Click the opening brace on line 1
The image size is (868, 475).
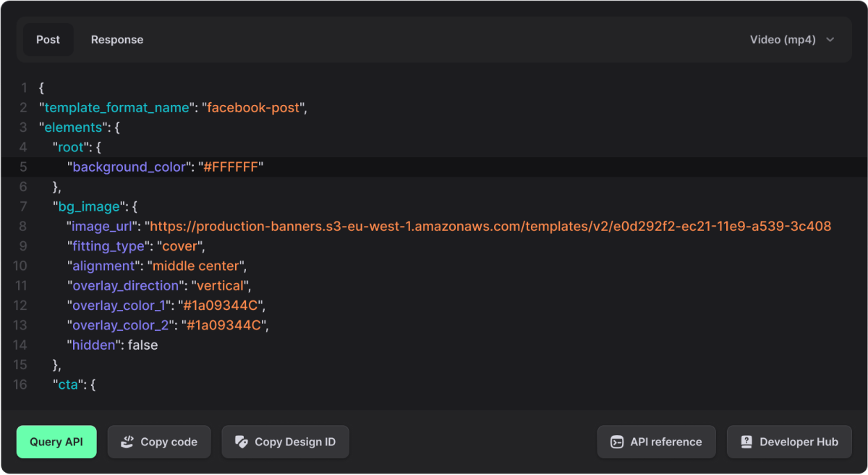point(42,88)
